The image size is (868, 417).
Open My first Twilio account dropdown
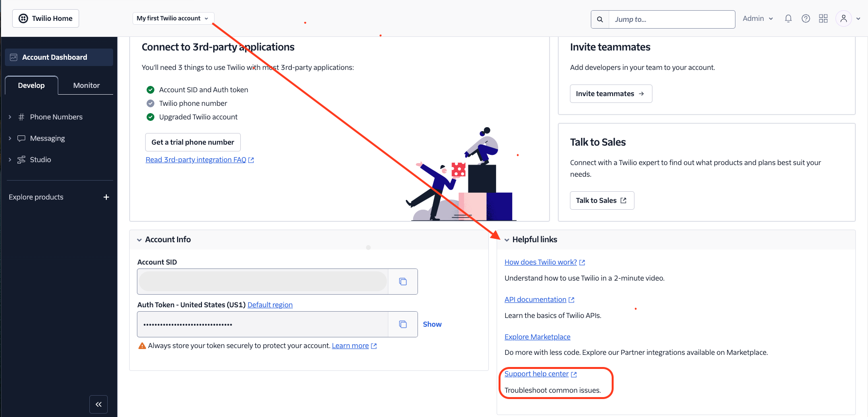[173, 18]
